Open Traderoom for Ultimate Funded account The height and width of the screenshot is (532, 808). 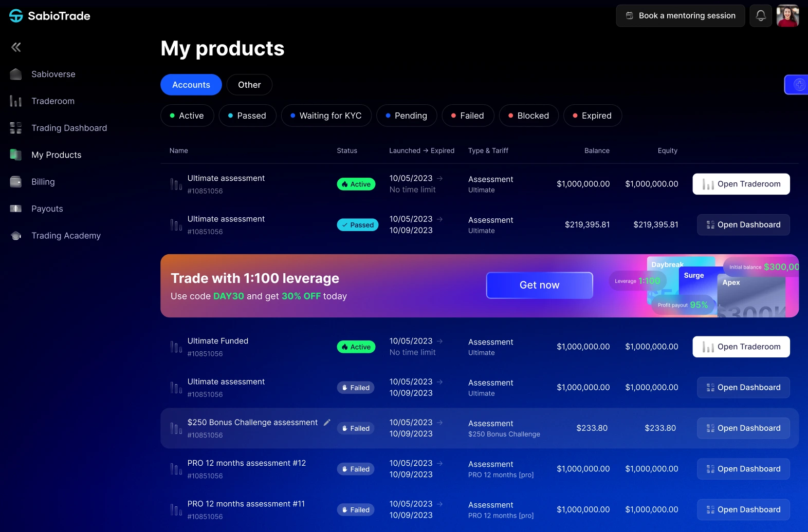click(x=741, y=347)
